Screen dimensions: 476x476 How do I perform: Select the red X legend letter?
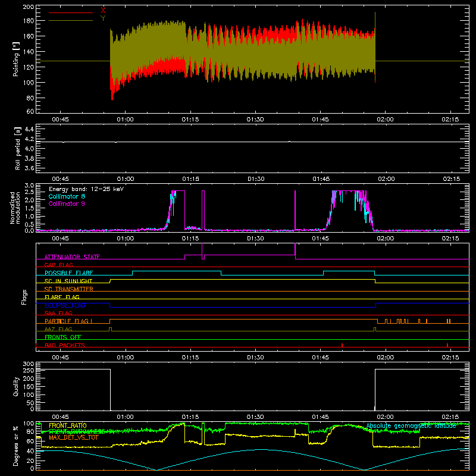pyautogui.click(x=103, y=11)
